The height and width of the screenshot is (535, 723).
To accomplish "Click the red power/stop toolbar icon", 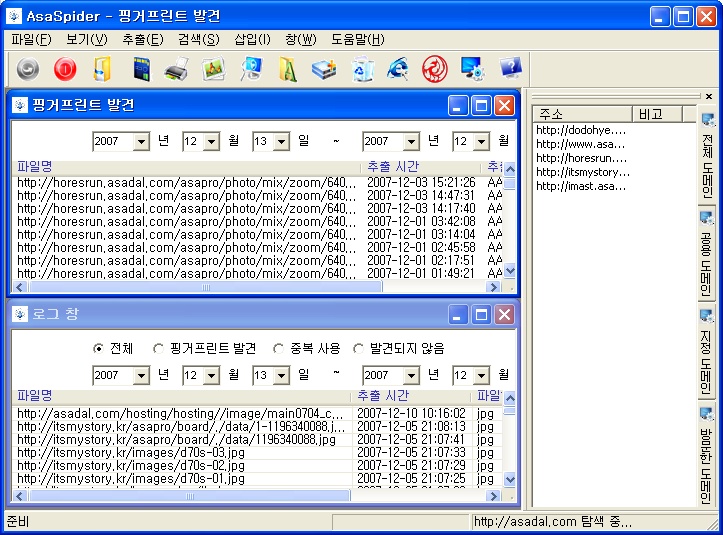I will (65, 70).
